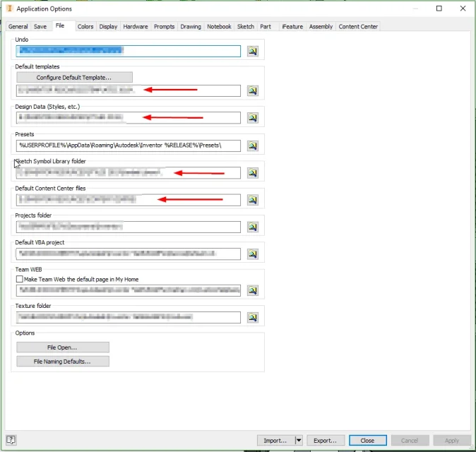Browse for the Projects folder
Viewport: 476px width, 452px height.
click(x=253, y=227)
